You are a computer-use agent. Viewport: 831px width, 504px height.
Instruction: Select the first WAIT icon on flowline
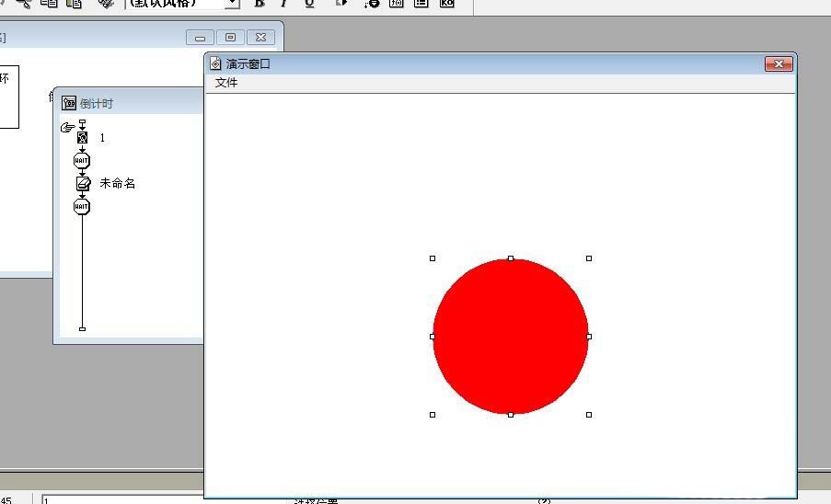82,160
